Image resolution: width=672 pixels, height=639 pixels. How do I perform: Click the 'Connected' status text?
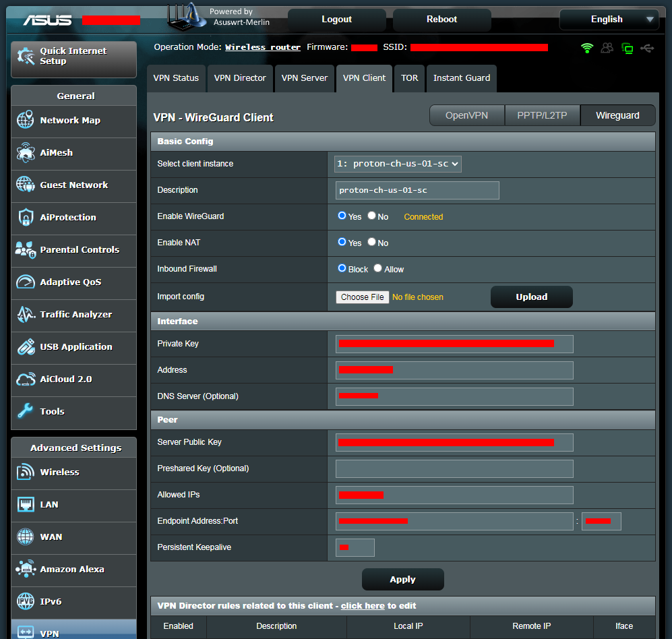pyautogui.click(x=423, y=217)
